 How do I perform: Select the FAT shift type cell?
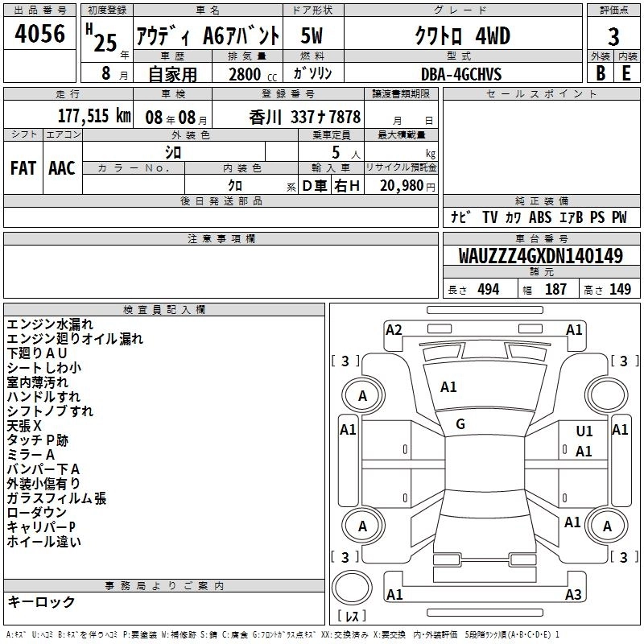23,167
